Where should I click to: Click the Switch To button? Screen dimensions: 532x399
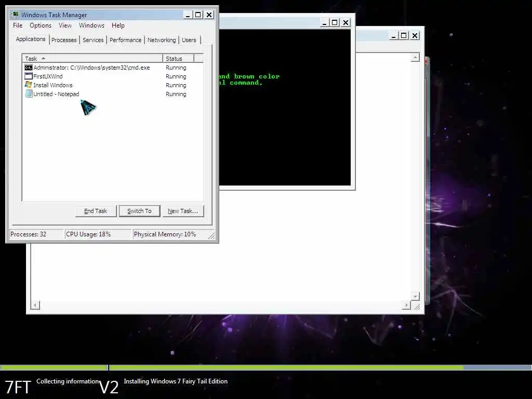tap(139, 211)
